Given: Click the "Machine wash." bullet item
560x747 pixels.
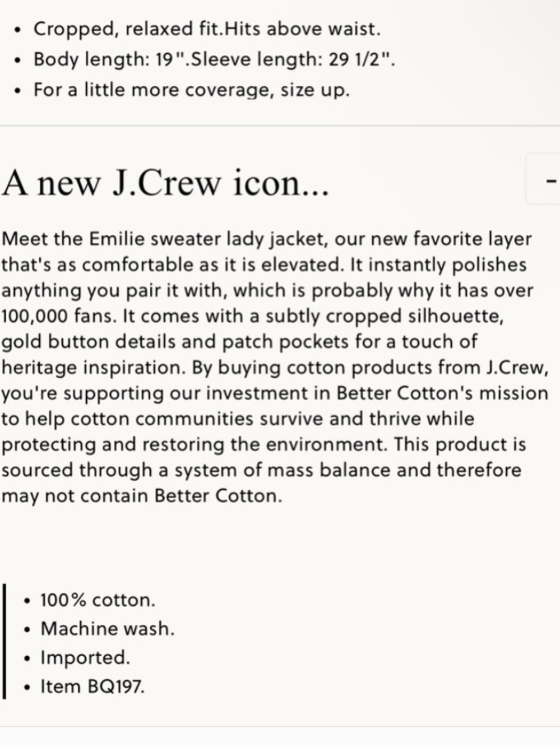Looking at the screenshot, I should pyautogui.click(x=107, y=629).
